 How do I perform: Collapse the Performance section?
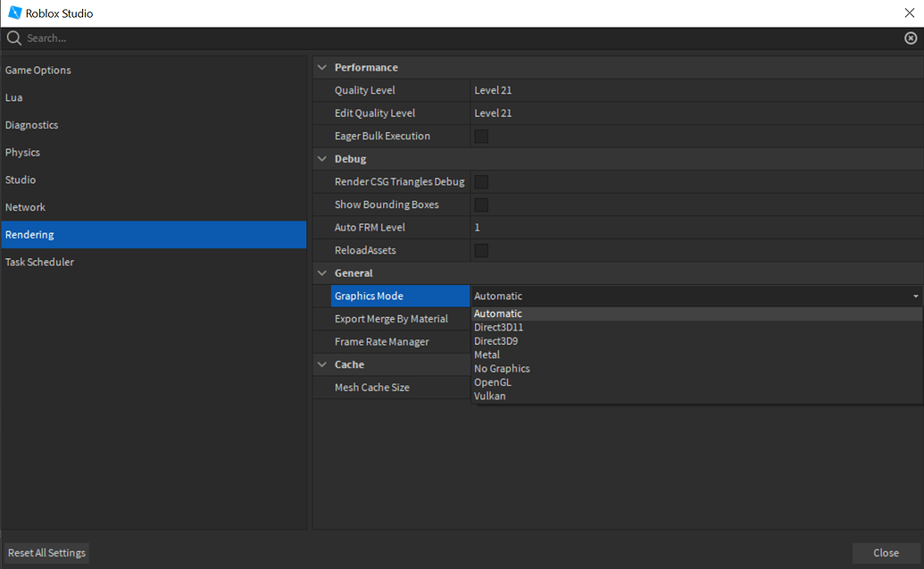pyautogui.click(x=321, y=67)
